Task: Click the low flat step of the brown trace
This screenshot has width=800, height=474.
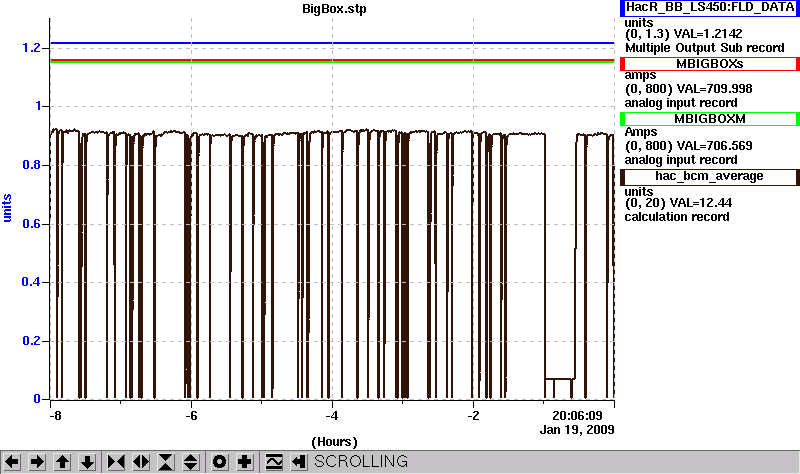Action: pyautogui.click(x=559, y=379)
